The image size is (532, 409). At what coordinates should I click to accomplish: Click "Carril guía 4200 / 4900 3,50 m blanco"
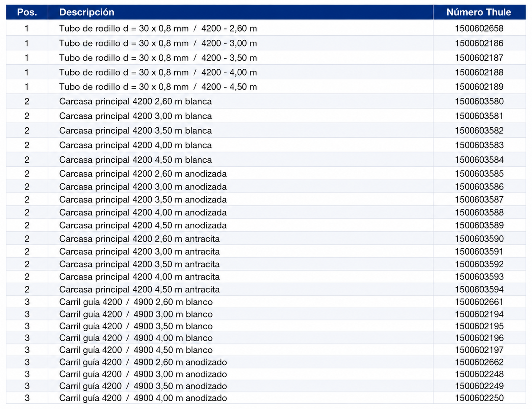(x=136, y=326)
